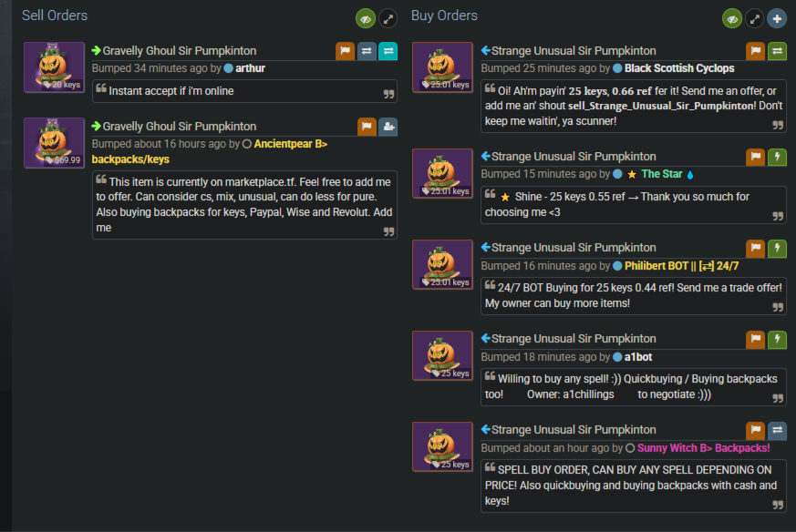Add Ancientpear as friend via user-plus icon
The image size is (796, 532).
(x=388, y=127)
